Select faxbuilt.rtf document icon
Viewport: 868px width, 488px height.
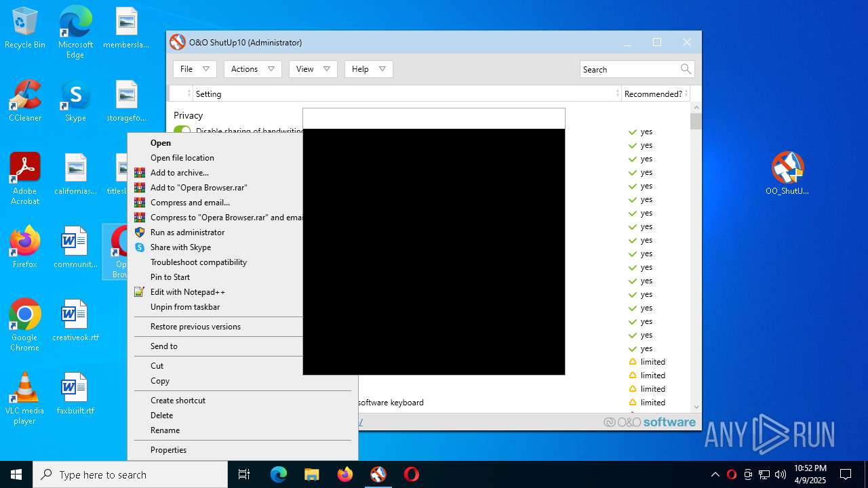pos(75,394)
